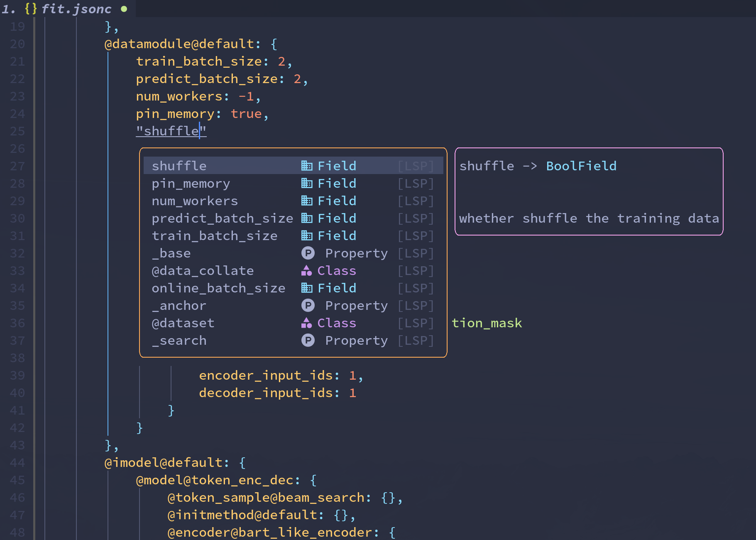Click the @datamodule@default key on line 20
Image resolution: width=756 pixels, height=540 pixels.
[179, 44]
